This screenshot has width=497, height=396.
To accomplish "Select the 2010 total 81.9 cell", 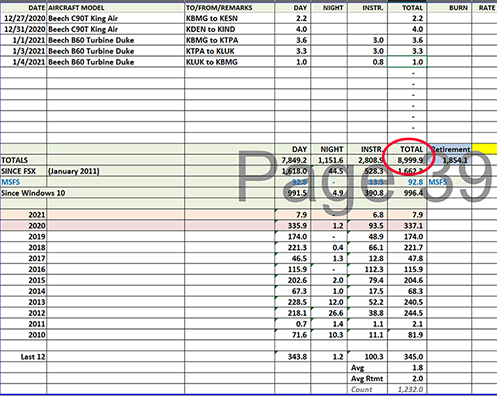I will 407,335.
